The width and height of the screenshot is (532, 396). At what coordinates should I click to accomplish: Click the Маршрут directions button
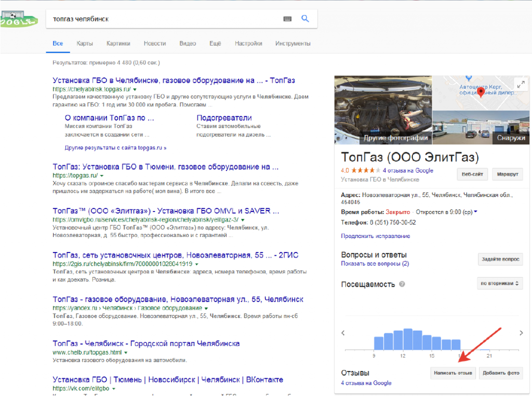pyautogui.click(x=508, y=174)
